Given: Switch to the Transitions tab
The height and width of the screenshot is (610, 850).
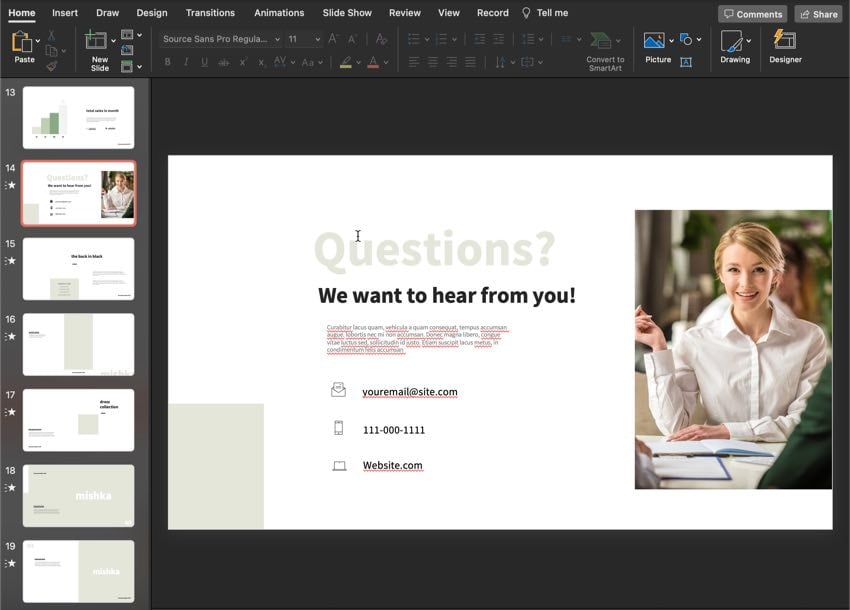Looking at the screenshot, I should tap(210, 13).
